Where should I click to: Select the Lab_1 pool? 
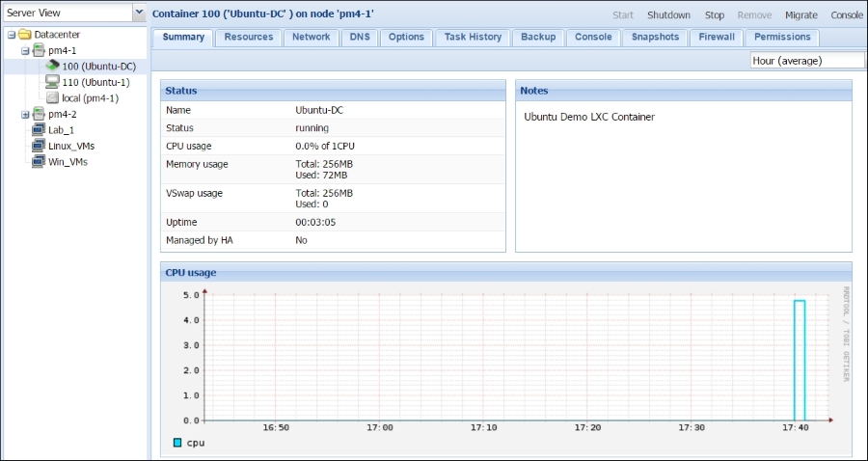point(61,130)
